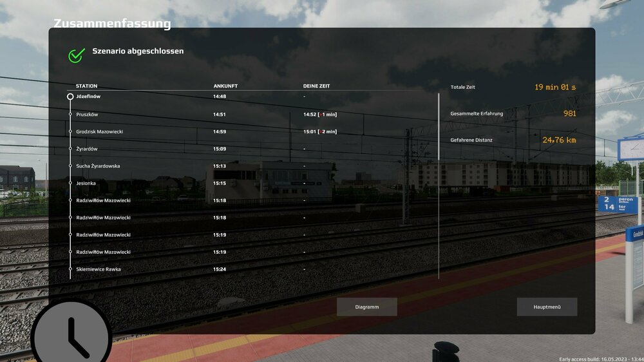644x362 pixels.
Task: Click the green scenario completed checkmark icon
Action: (77, 55)
